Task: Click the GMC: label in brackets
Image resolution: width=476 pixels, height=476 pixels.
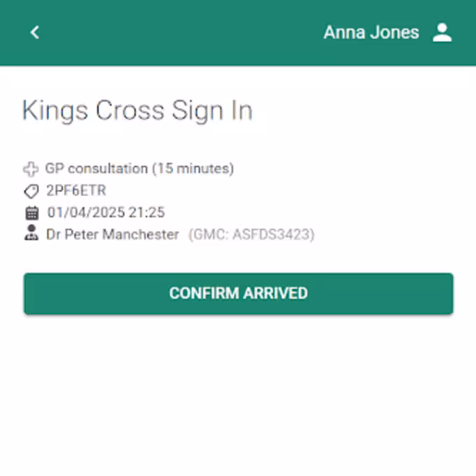Action: point(209,235)
